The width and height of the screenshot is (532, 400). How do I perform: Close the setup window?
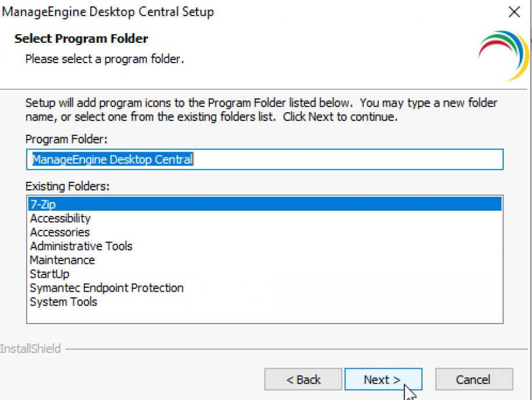[x=514, y=12]
